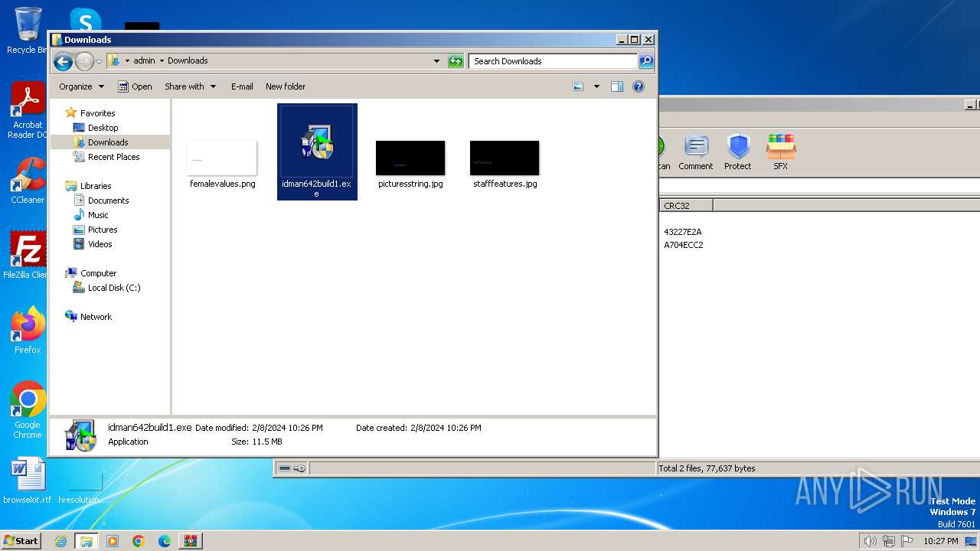Open the Music library
Image resolution: width=980 pixels, height=551 pixels.
[98, 215]
